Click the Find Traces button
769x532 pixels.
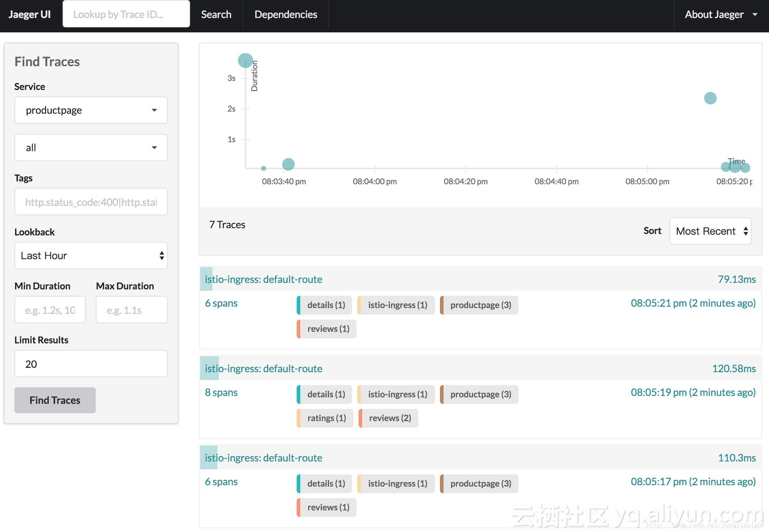tap(55, 400)
